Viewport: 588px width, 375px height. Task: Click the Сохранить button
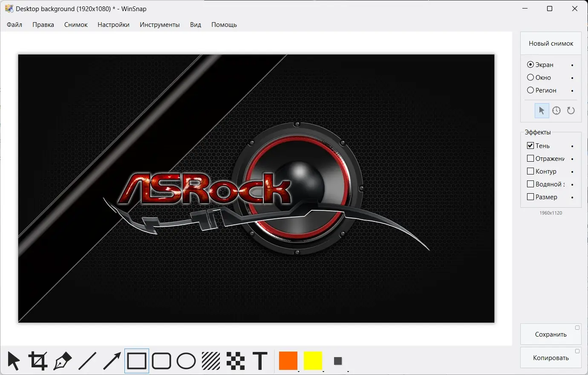[x=551, y=334]
